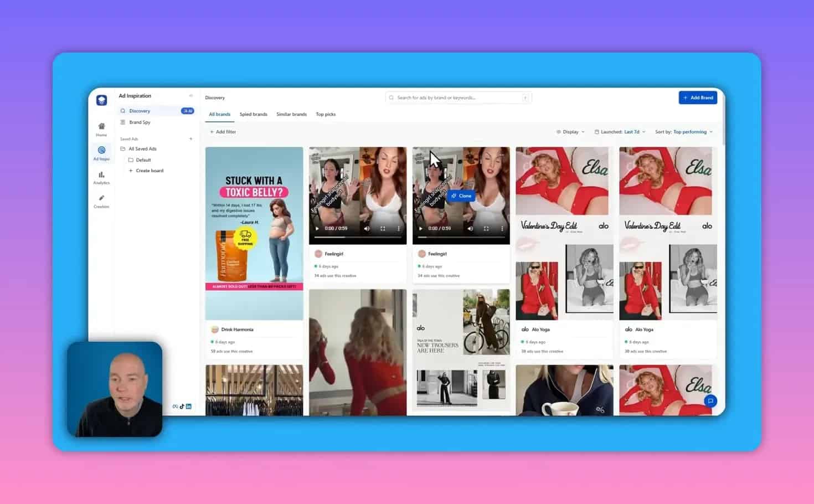Click the Drink Harmonia brand name
The height and width of the screenshot is (504, 814).
coord(237,330)
